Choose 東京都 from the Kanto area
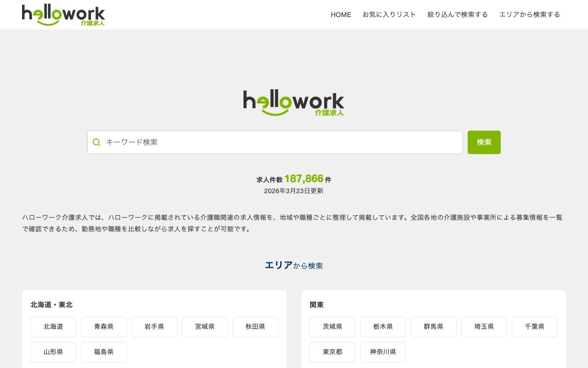 click(x=333, y=352)
